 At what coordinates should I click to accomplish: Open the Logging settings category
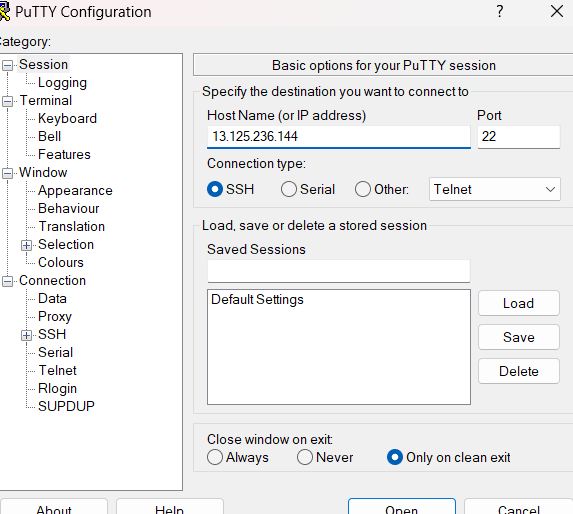(x=62, y=83)
